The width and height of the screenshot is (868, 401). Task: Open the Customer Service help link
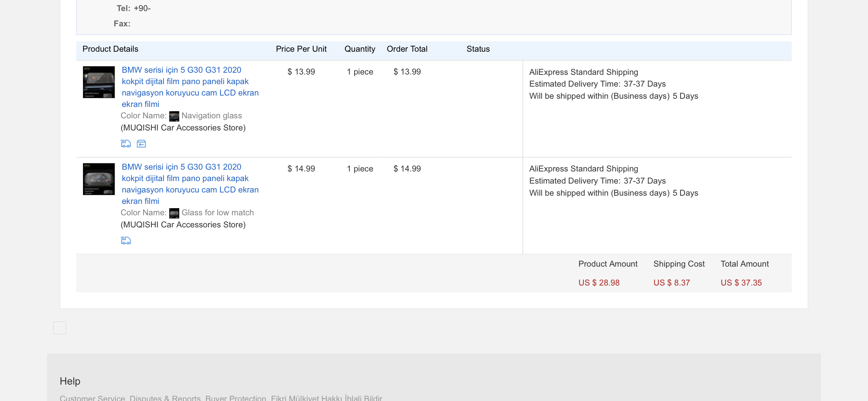pos(92,398)
